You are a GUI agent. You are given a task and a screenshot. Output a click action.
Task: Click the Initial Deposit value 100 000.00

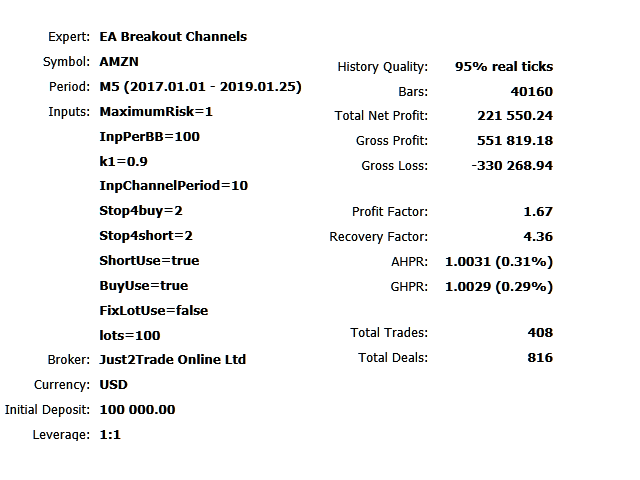click(x=138, y=410)
